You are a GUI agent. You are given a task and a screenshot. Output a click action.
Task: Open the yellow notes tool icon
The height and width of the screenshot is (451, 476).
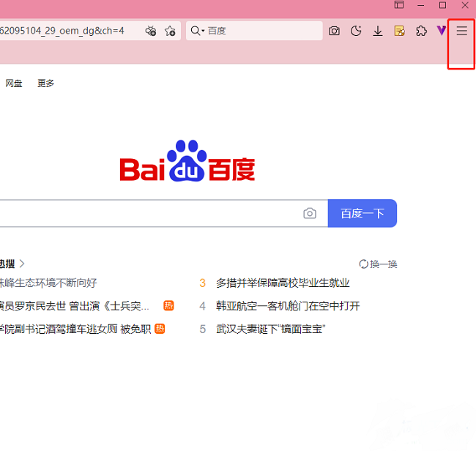pos(400,31)
